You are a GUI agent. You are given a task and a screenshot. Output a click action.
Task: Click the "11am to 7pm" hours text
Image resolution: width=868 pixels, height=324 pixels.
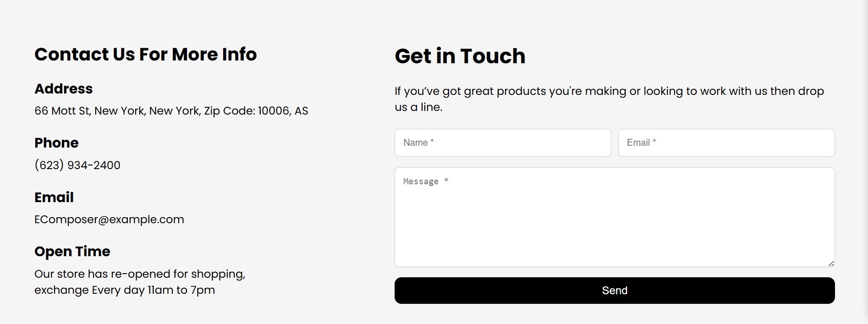pos(181,290)
